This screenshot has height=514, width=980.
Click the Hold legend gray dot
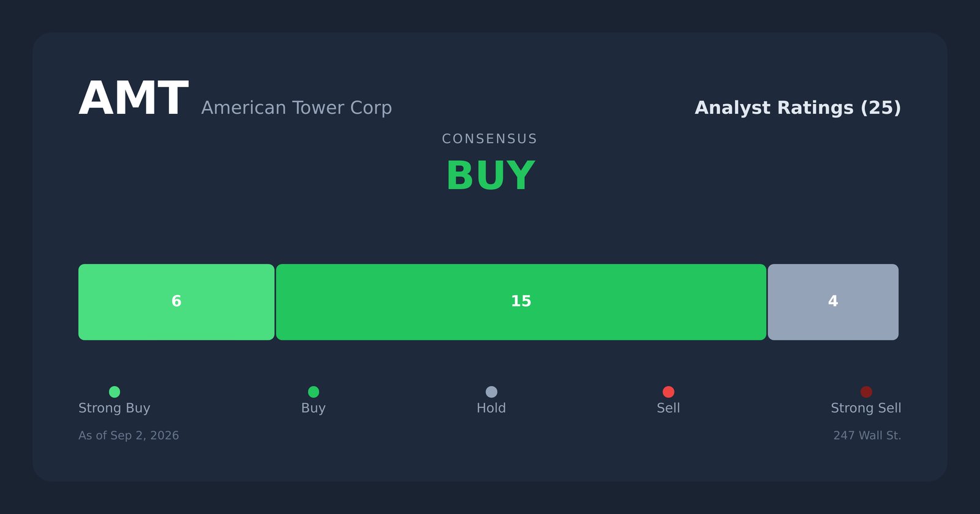click(491, 392)
